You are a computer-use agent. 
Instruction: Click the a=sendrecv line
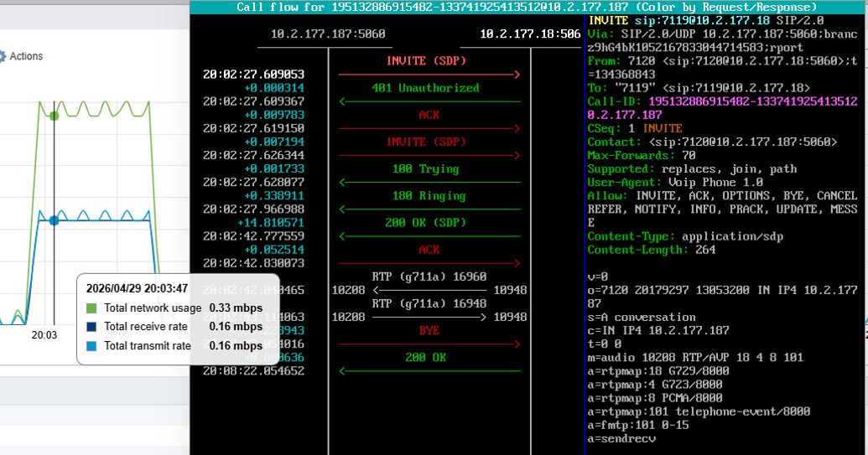621,438
